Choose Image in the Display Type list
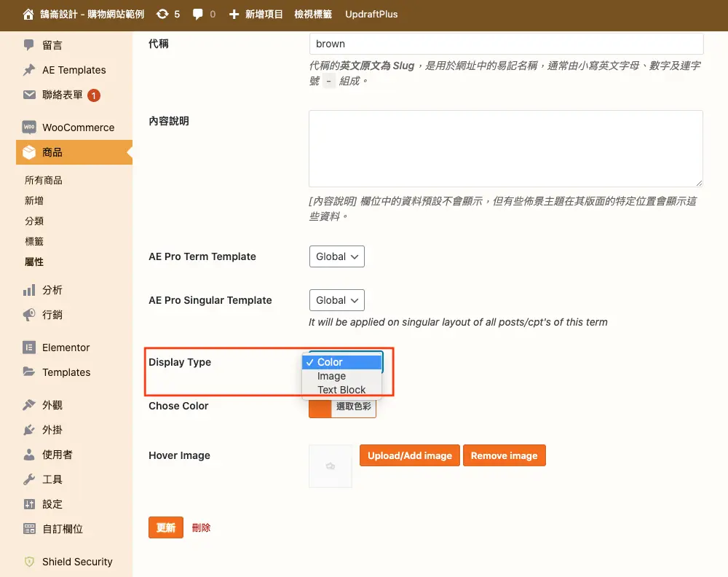Image resolution: width=728 pixels, height=577 pixels. [341, 376]
